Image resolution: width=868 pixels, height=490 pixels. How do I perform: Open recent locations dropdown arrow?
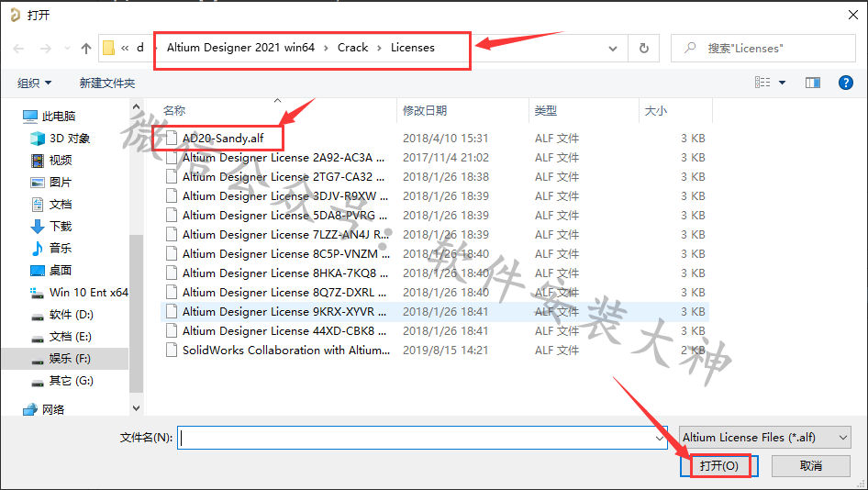[x=67, y=49]
